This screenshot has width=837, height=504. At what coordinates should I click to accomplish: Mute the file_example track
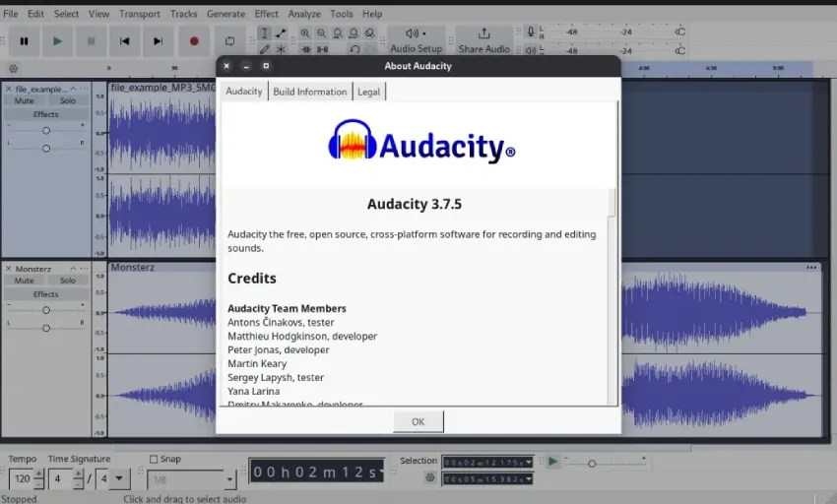pos(24,101)
